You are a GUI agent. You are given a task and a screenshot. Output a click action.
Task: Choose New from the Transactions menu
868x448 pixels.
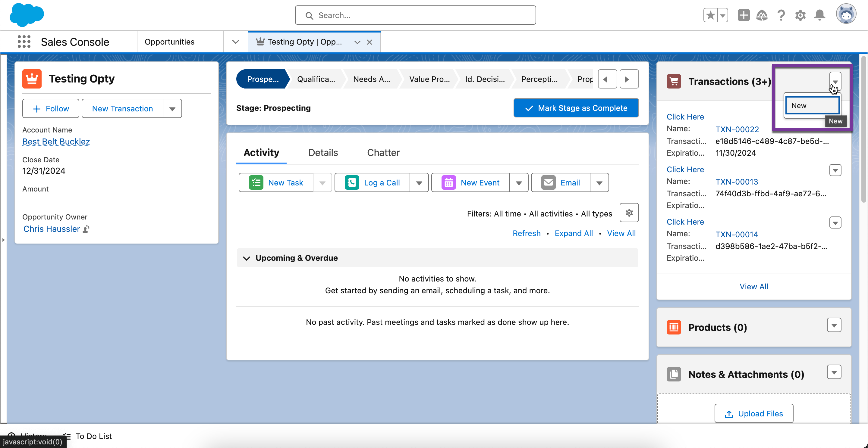pos(812,105)
